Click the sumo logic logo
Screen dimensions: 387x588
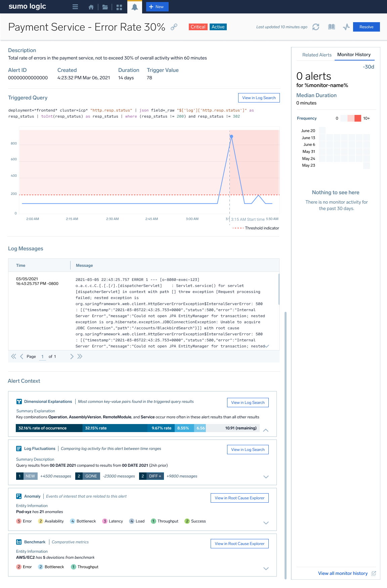27,6
